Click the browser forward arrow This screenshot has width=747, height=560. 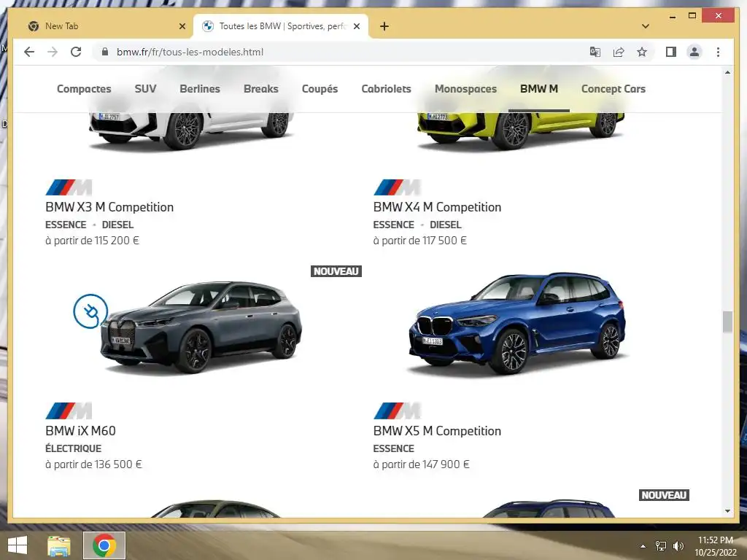[x=53, y=52]
